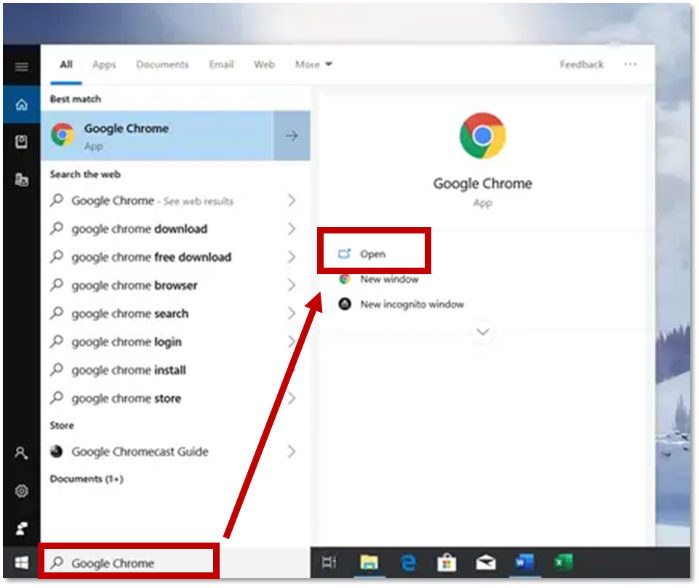Select 'google chrome search' suggestion
This screenshot has width=699, height=588.
tap(130, 314)
